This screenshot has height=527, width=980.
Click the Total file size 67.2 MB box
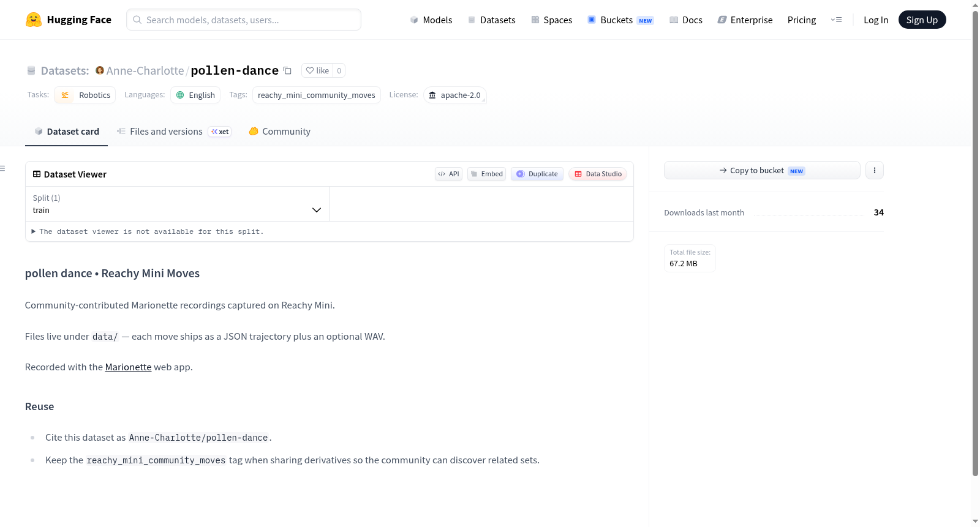[x=690, y=258]
